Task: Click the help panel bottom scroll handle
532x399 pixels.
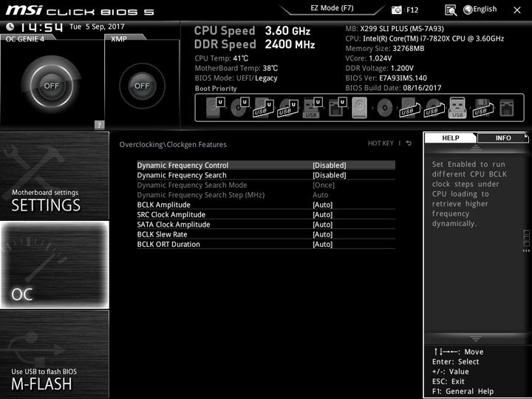Action: (x=475, y=338)
